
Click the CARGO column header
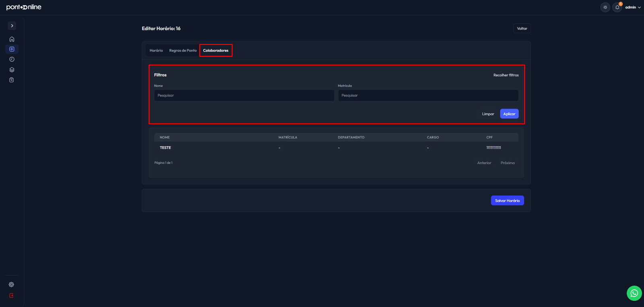pyautogui.click(x=433, y=137)
